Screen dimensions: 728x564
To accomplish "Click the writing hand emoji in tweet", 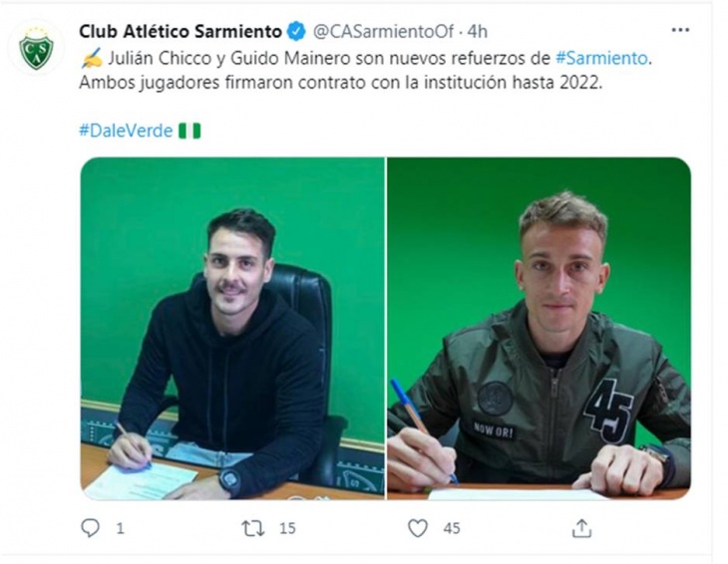I will (x=92, y=59).
